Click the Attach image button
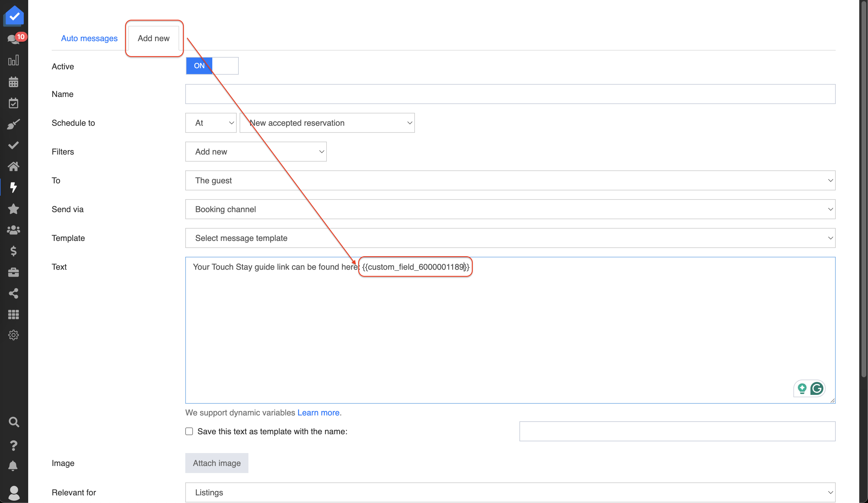The height and width of the screenshot is (503, 868). pos(217,463)
